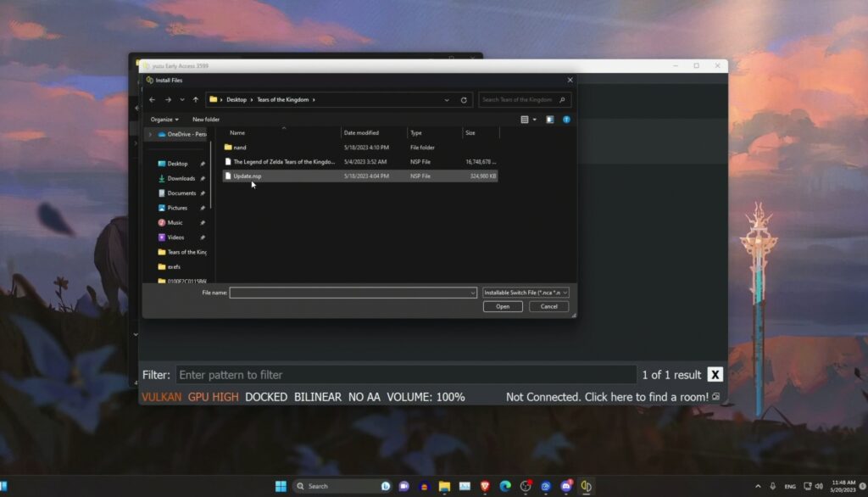Open recent locations dropdown arrow
The height and width of the screenshot is (497, 868).
(182, 100)
